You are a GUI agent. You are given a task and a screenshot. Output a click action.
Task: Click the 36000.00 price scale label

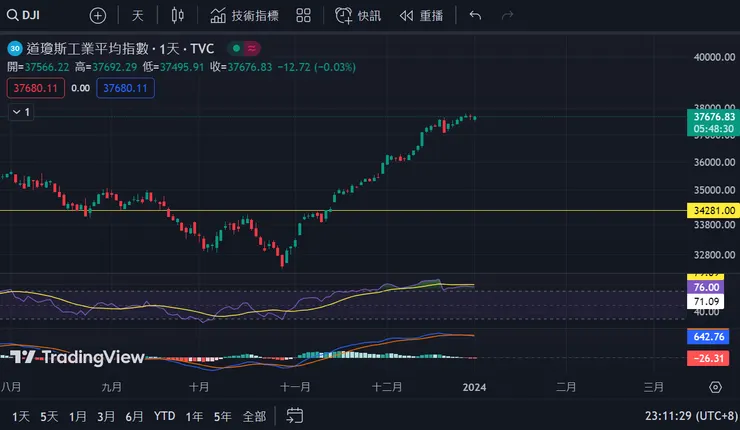pyautogui.click(x=714, y=162)
